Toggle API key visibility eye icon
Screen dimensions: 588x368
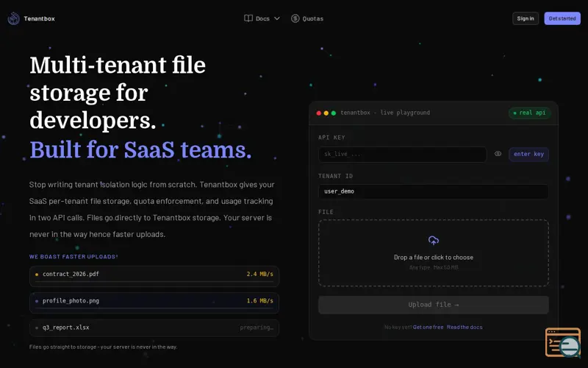[498, 154]
